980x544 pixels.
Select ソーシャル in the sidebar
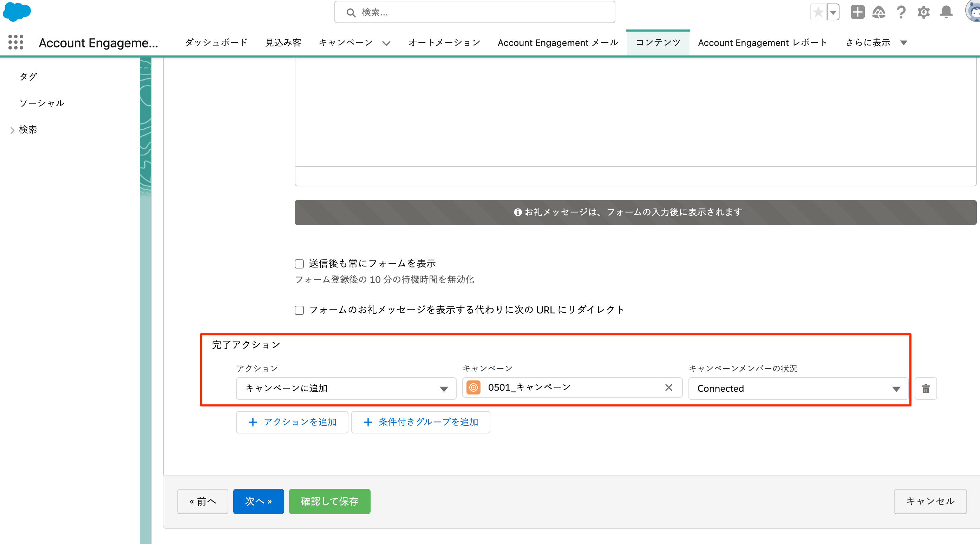(42, 103)
